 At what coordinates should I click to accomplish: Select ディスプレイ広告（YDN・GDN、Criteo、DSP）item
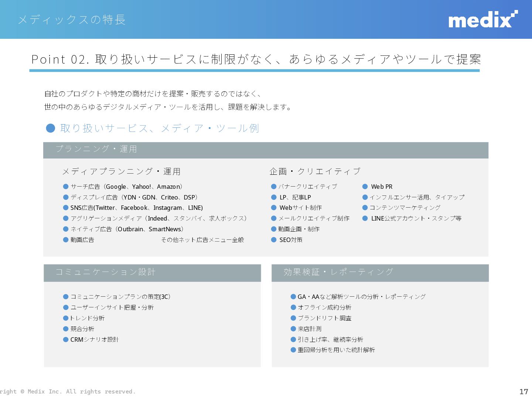131,197
